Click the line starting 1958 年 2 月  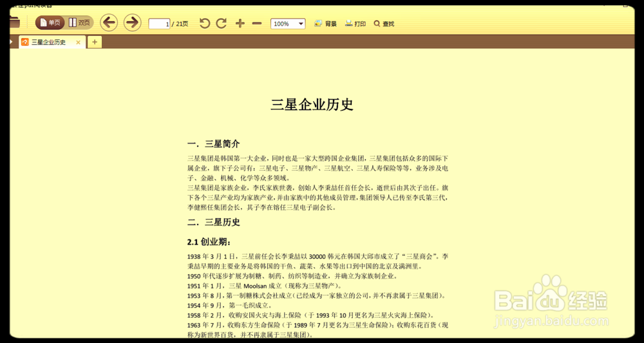pyautogui.click(x=312, y=315)
